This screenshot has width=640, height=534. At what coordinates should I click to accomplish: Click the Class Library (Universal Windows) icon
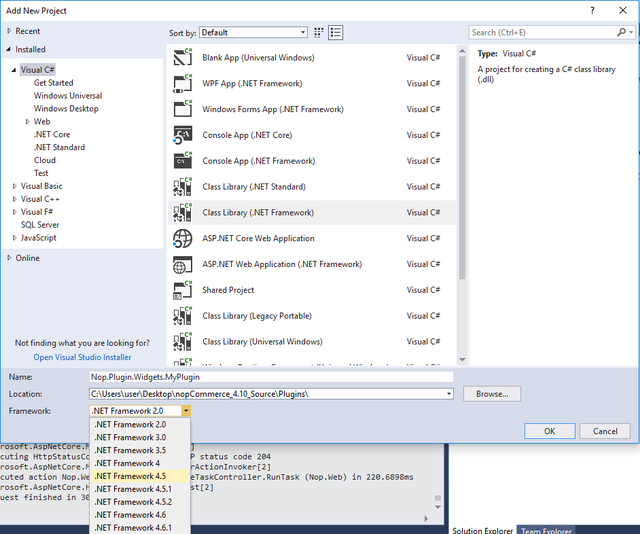tap(182, 342)
